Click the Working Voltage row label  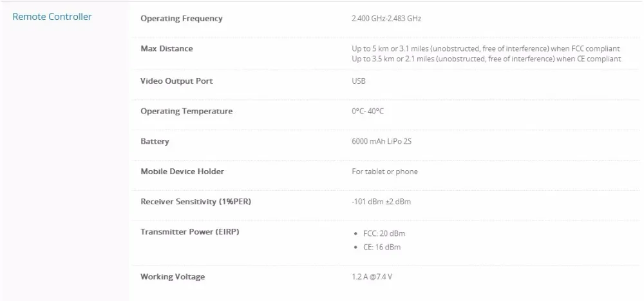pos(173,277)
